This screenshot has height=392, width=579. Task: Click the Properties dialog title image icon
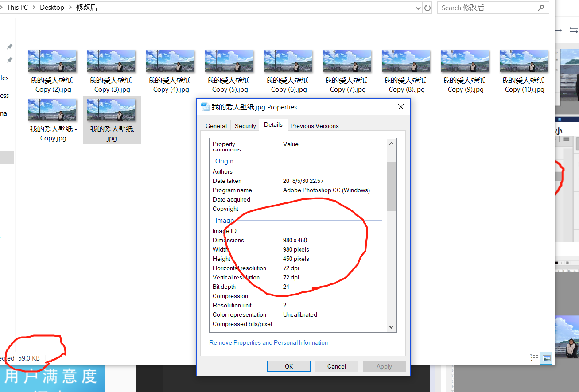click(205, 107)
